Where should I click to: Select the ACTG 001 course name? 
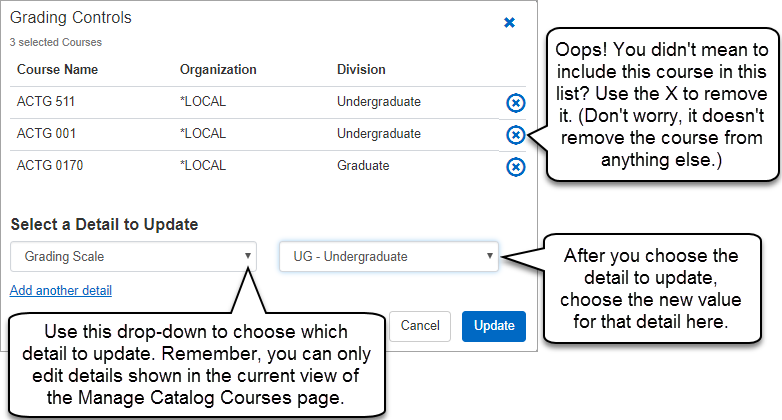coord(46,134)
